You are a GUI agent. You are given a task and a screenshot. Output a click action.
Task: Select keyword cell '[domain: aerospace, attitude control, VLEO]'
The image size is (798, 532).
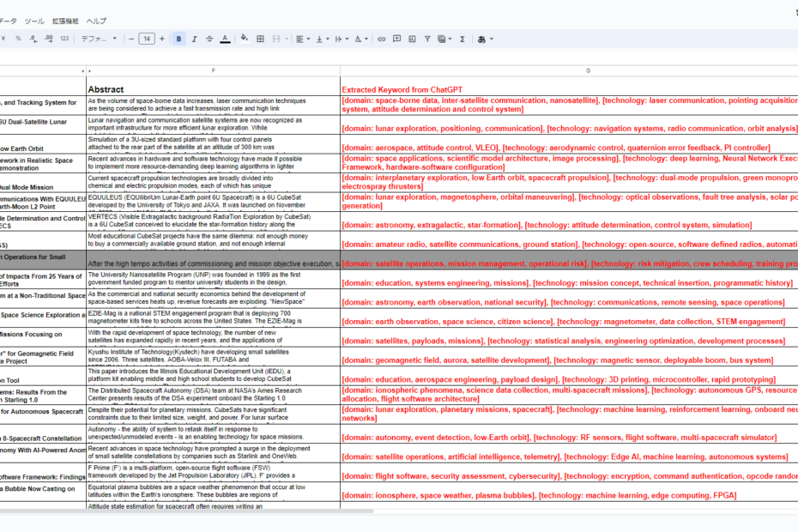569,144
